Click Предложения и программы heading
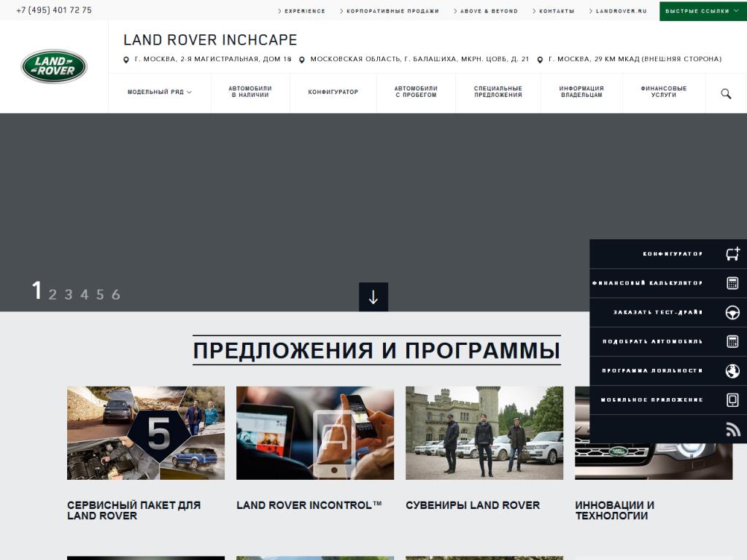 click(x=376, y=351)
